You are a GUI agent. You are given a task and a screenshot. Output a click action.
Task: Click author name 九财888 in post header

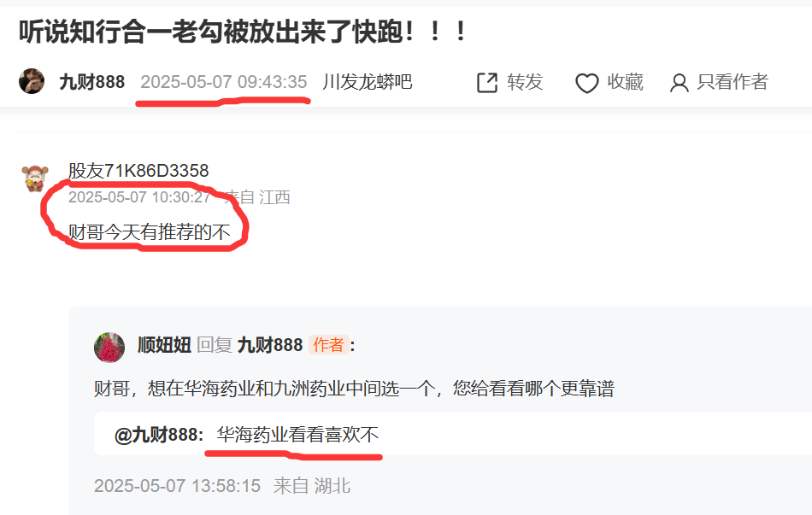click(92, 82)
